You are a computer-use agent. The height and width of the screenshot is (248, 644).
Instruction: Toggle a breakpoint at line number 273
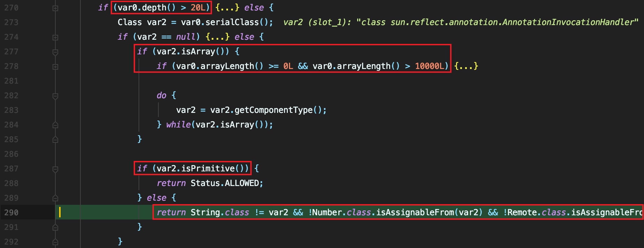click(x=11, y=22)
